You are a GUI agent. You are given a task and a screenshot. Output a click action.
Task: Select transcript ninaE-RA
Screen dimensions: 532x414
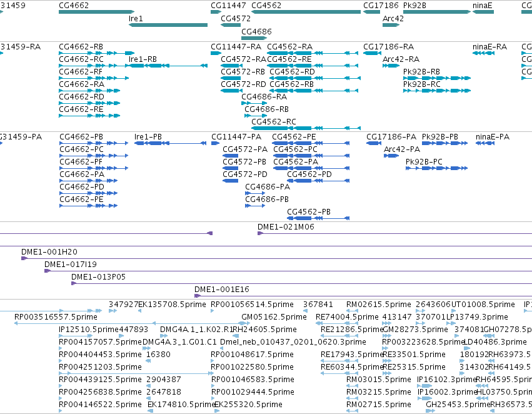pyautogui.click(x=490, y=47)
